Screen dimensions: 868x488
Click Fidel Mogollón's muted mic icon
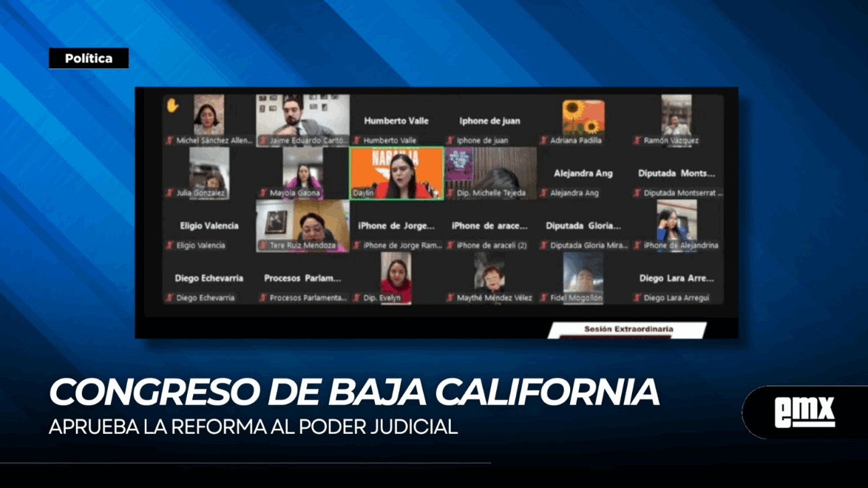pos(544,298)
